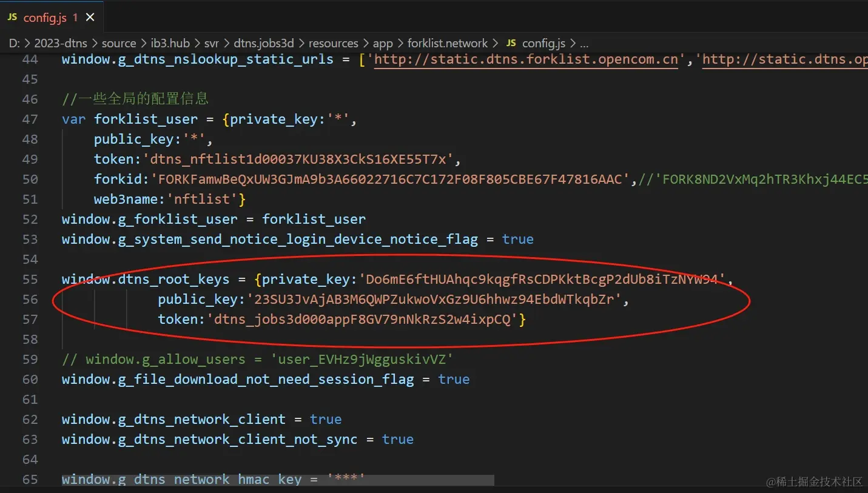Open the svr breadcrumb folder
This screenshot has width=868, height=493.
[212, 43]
